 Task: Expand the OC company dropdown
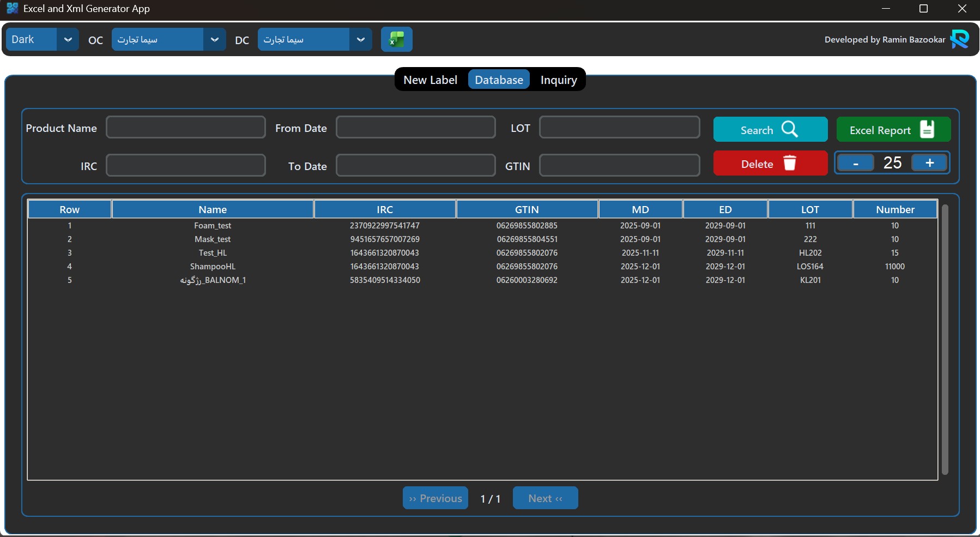tap(214, 39)
